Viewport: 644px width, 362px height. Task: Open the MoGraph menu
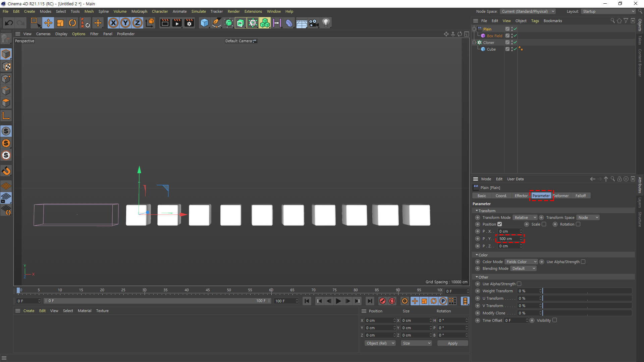point(139,11)
